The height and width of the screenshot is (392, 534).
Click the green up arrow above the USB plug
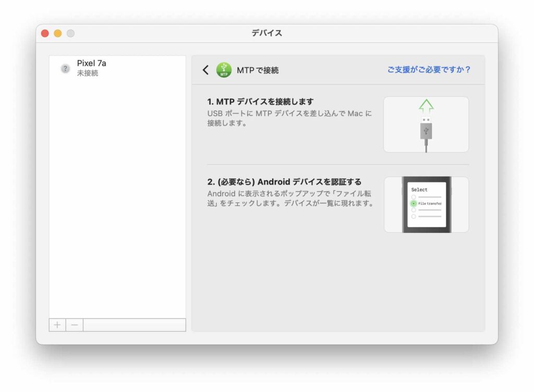point(426,107)
